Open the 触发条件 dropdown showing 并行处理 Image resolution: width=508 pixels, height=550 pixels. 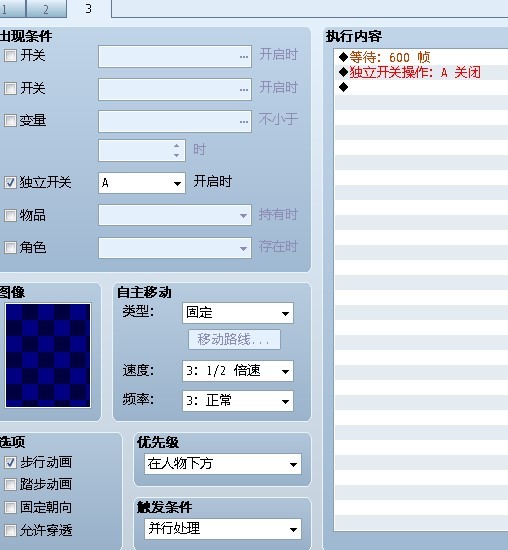(223, 529)
